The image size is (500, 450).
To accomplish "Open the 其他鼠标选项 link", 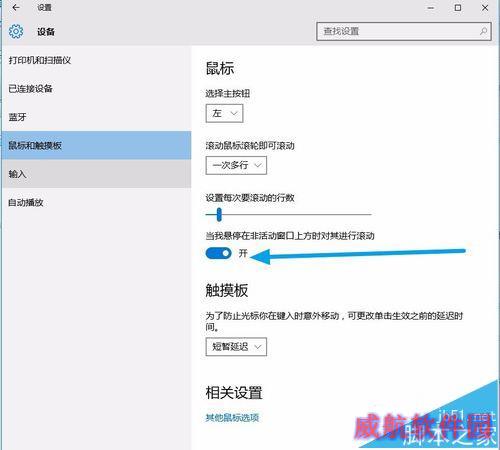I will (232, 418).
